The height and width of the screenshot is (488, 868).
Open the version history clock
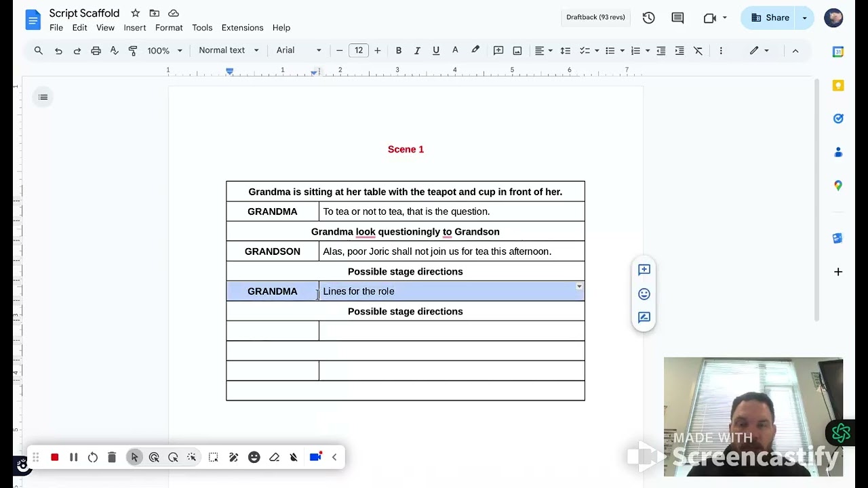point(649,18)
